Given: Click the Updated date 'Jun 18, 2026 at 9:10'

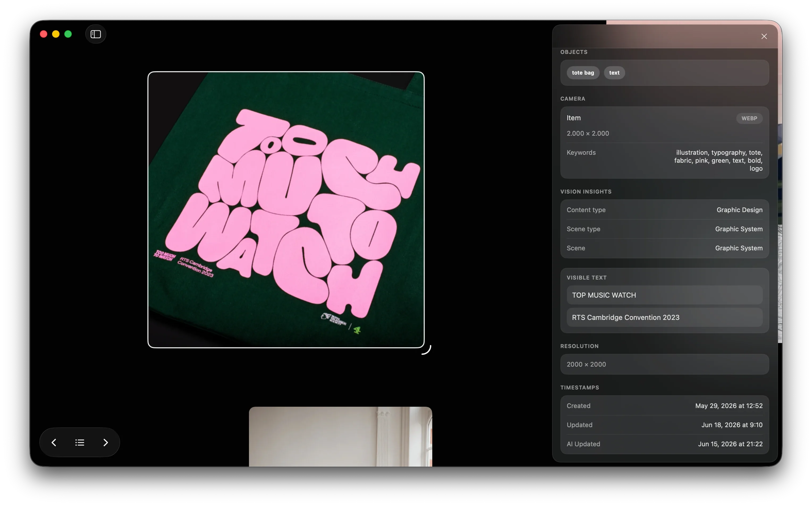Looking at the screenshot, I should coord(732,425).
